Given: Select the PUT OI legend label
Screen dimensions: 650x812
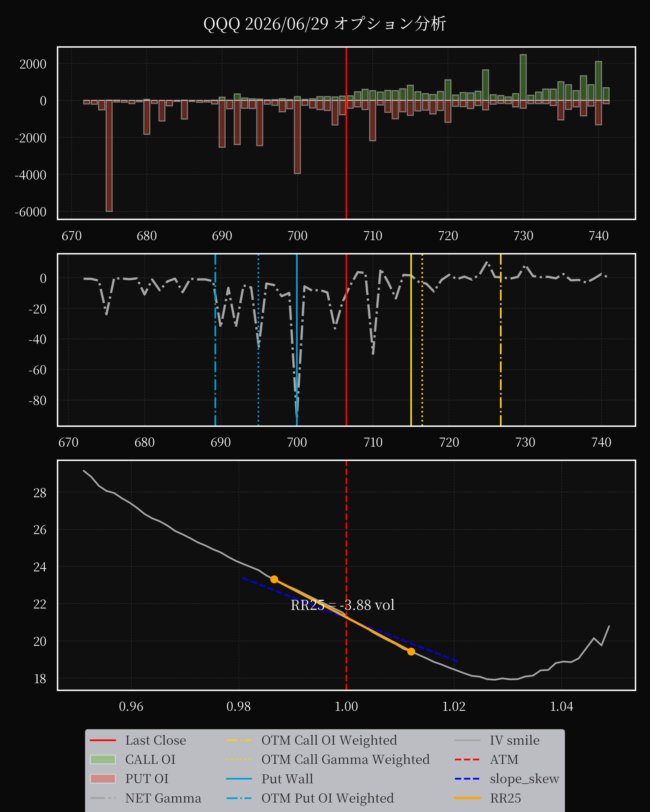Looking at the screenshot, I should coord(147,779).
